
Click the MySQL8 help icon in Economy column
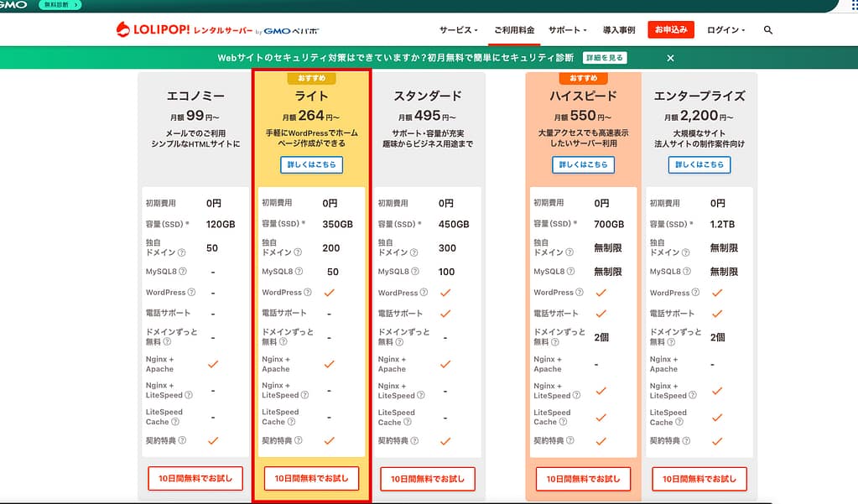[182, 272]
